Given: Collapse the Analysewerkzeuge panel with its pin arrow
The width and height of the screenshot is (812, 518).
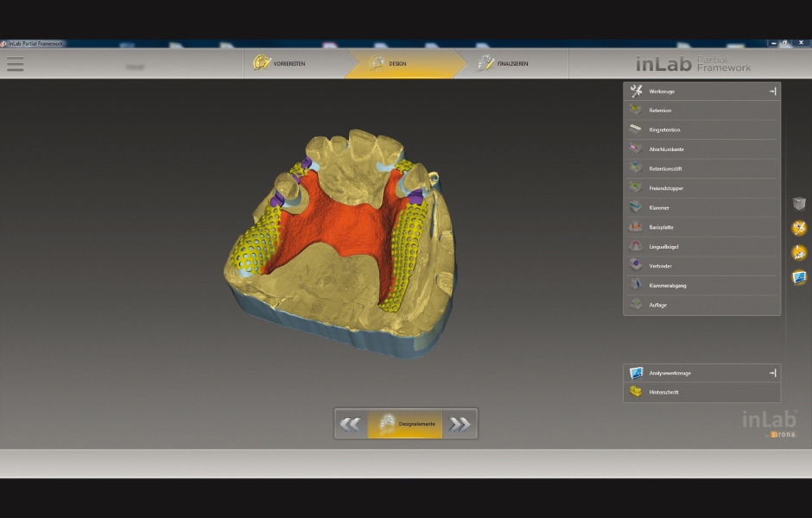Looking at the screenshot, I should coord(772,373).
